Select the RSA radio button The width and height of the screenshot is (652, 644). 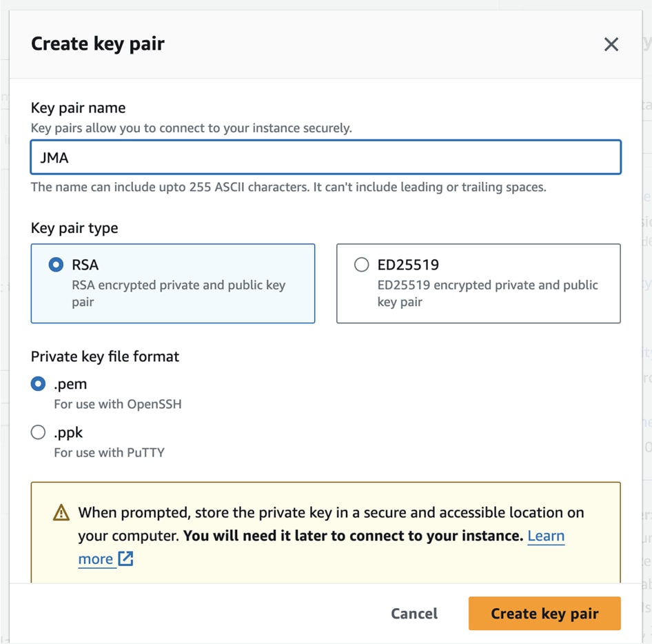56,265
